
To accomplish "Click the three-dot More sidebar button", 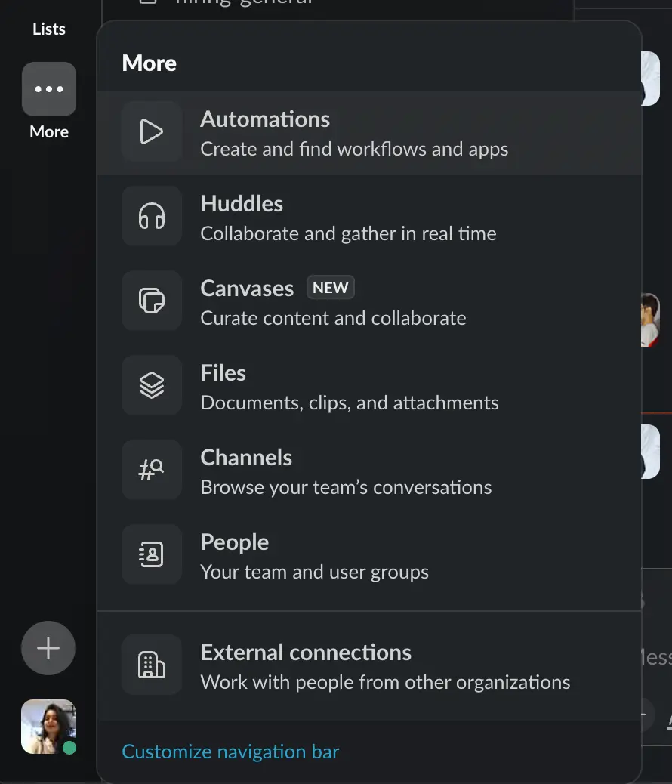I will click(x=49, y=89).
